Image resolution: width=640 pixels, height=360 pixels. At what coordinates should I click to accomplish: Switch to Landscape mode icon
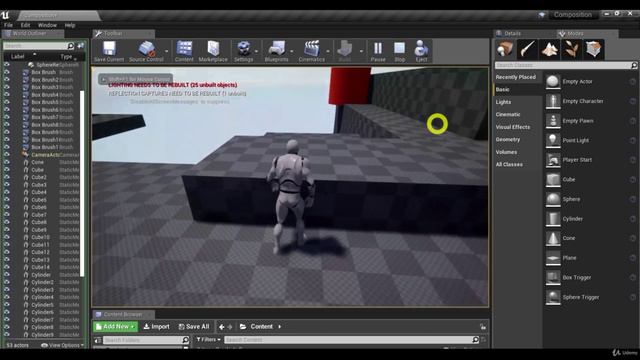(549, 49)
